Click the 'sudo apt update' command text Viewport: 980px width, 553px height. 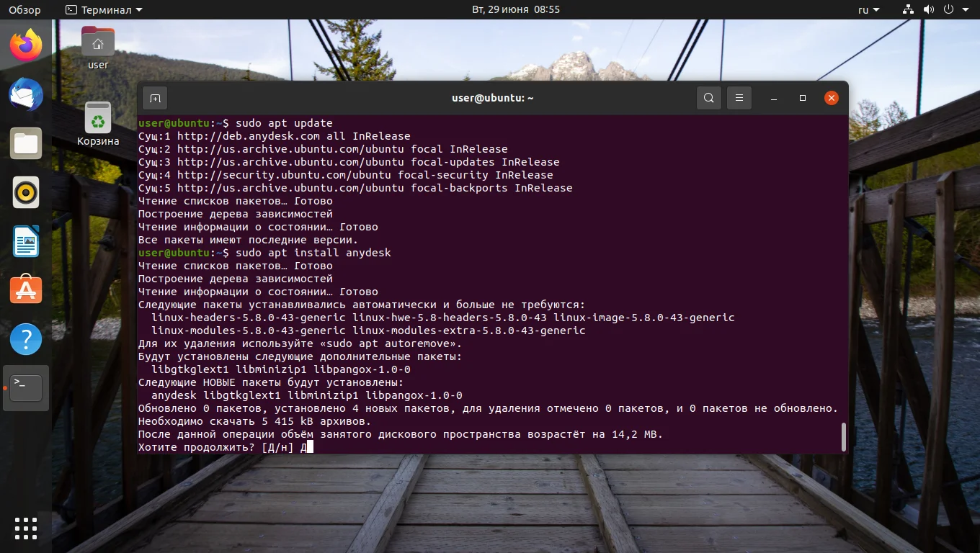pyautogui.click(x=284, y=123)
